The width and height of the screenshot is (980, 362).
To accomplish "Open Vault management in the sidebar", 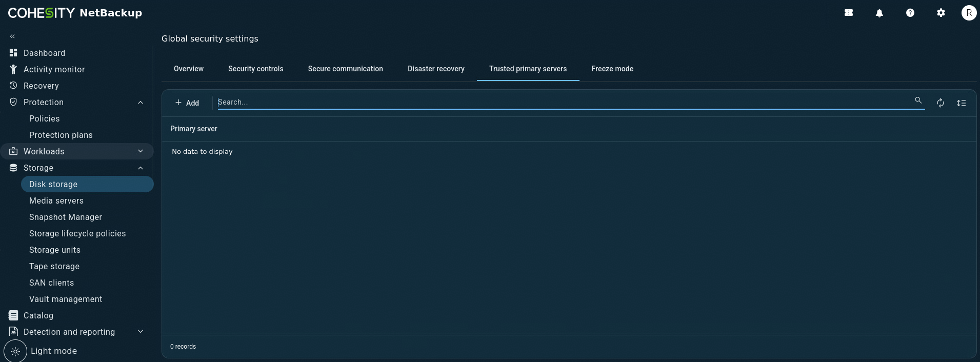I will [66, 299].
